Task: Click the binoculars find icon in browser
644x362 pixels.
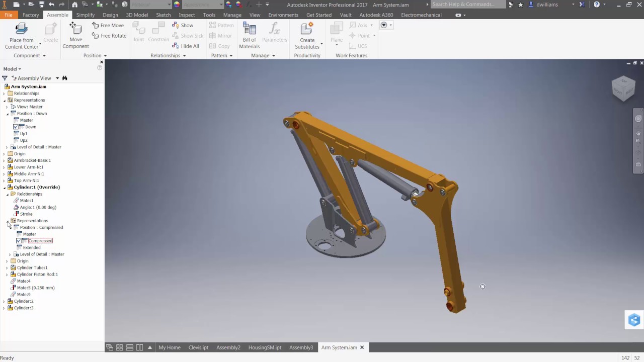Action: (64, 78)
